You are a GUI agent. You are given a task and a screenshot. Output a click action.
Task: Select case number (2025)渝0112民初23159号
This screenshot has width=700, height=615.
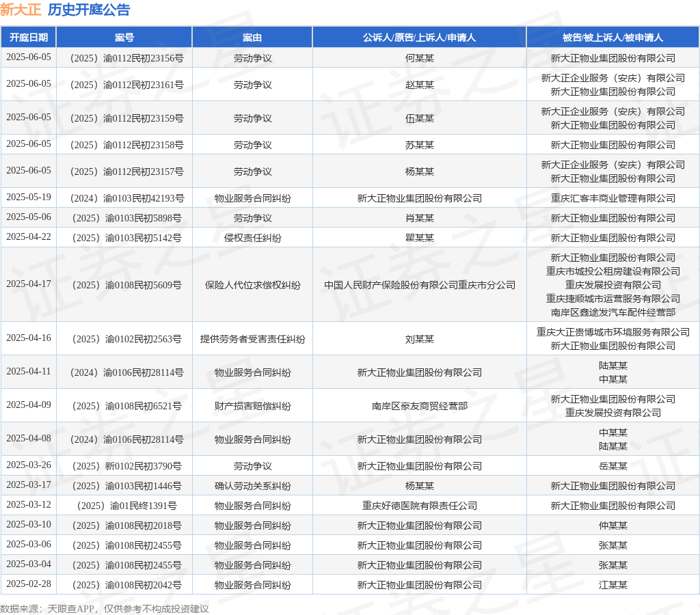click(126, 118)
